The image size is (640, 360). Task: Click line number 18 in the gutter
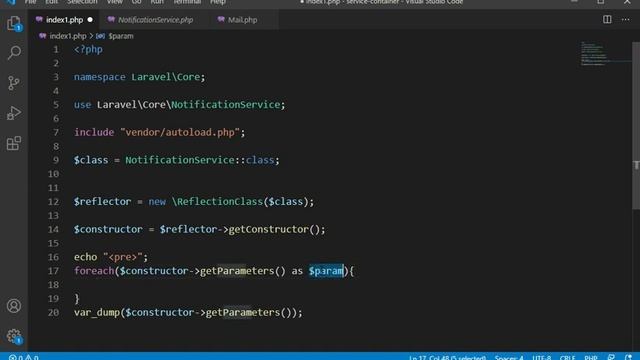tap(53, 285)
